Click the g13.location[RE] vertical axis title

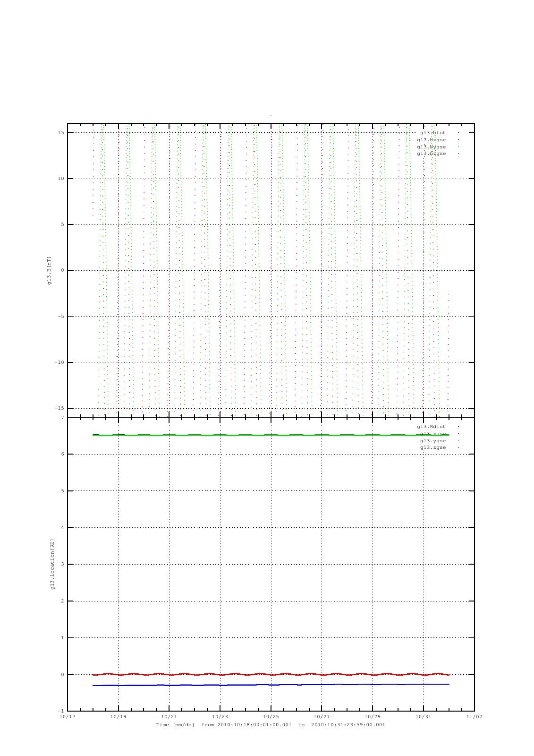tap(52, 564)
